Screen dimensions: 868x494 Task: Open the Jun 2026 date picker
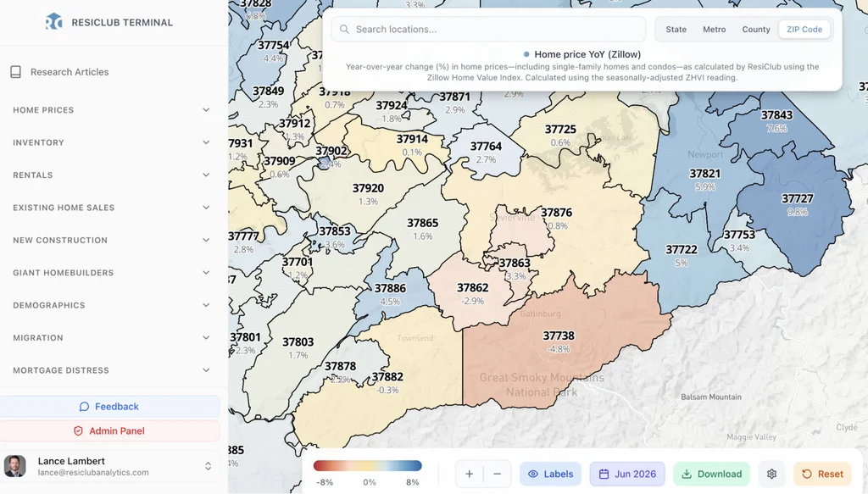point(627,474)
